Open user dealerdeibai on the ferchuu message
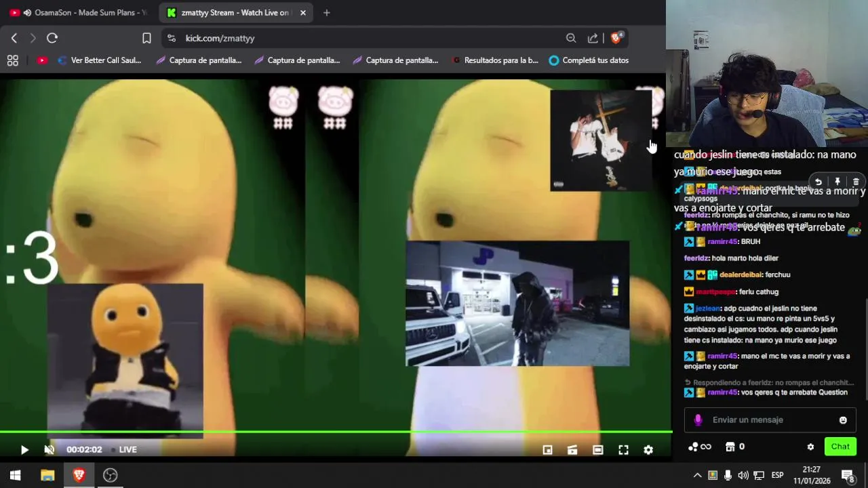The height and width of the screenshot is (488, 868). point(741,275)
